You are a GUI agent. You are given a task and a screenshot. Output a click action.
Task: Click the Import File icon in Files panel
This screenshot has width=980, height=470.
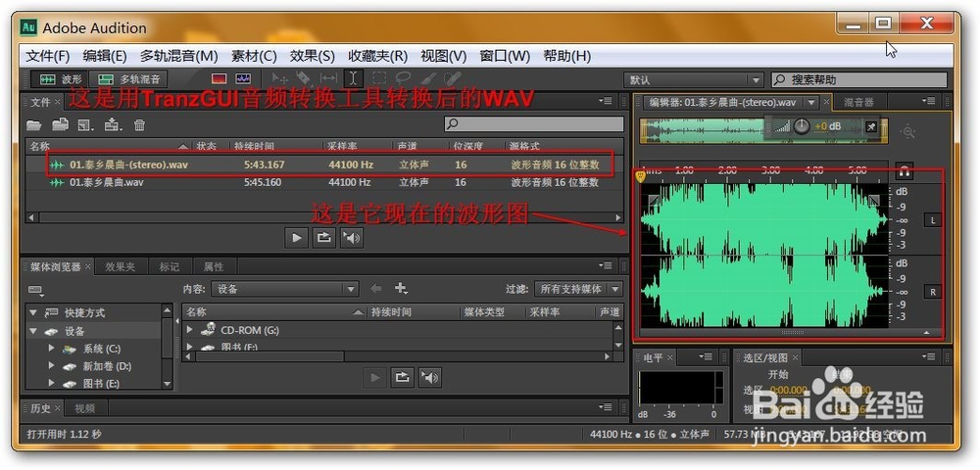(x=60, y=124)
